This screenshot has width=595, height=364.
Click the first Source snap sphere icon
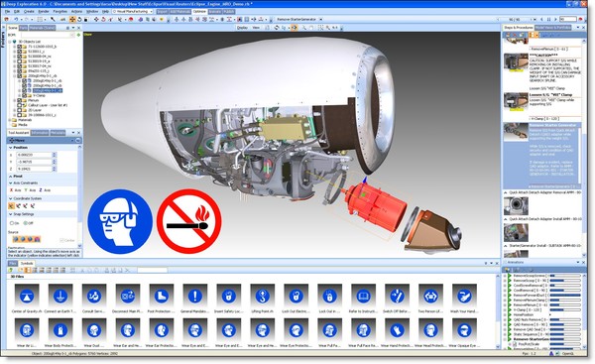pos(16,239)
